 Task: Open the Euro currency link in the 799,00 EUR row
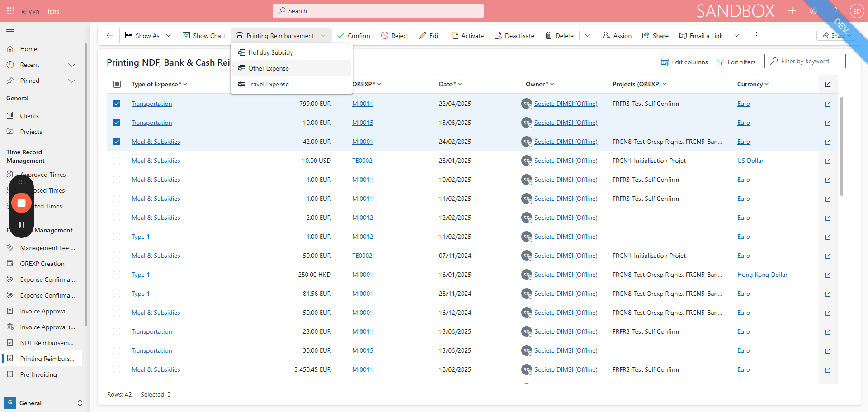click(x=743, y=104)
